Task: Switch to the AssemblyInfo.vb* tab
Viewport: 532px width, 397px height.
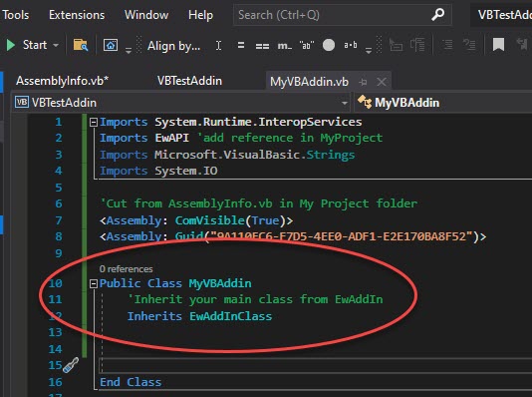Action: coord(63,81)
